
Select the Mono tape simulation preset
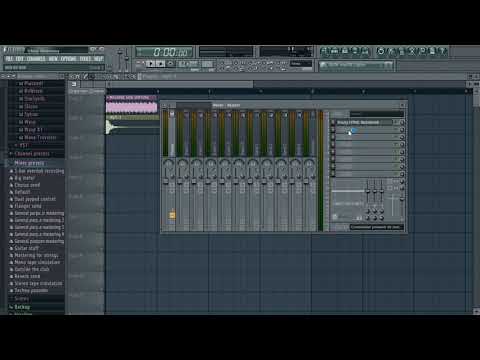tap(37, 262)
